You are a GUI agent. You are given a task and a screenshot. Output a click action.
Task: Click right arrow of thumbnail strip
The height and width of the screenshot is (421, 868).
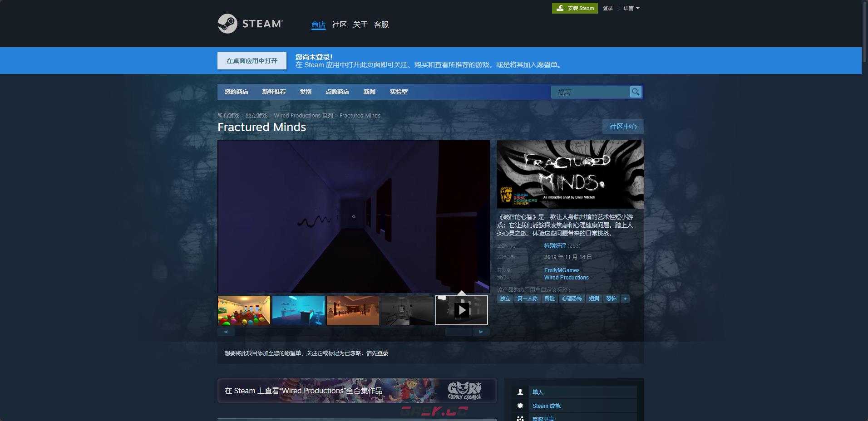coord(481,332)
